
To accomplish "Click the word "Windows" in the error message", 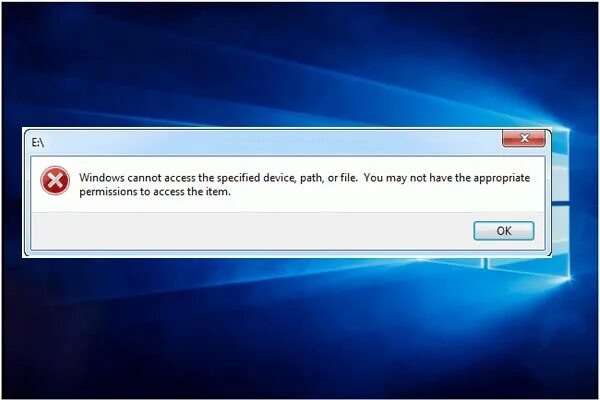I will click(102, 178).
